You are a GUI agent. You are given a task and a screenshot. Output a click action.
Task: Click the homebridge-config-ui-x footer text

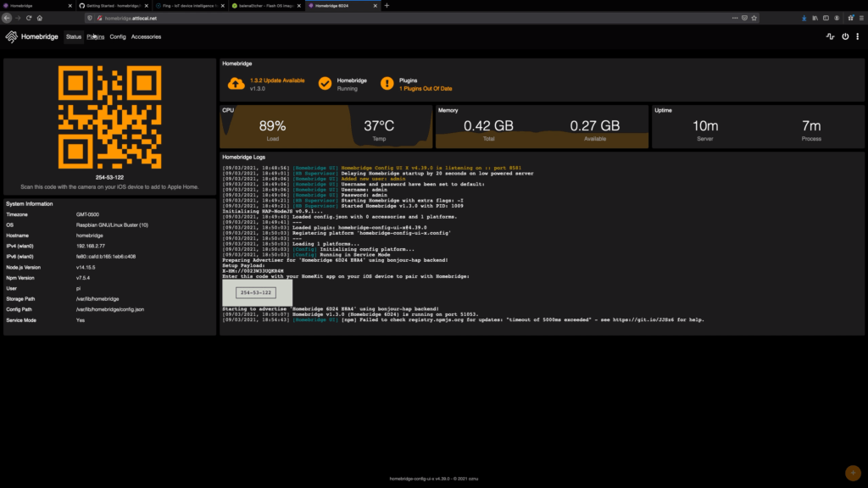(433, 479)
